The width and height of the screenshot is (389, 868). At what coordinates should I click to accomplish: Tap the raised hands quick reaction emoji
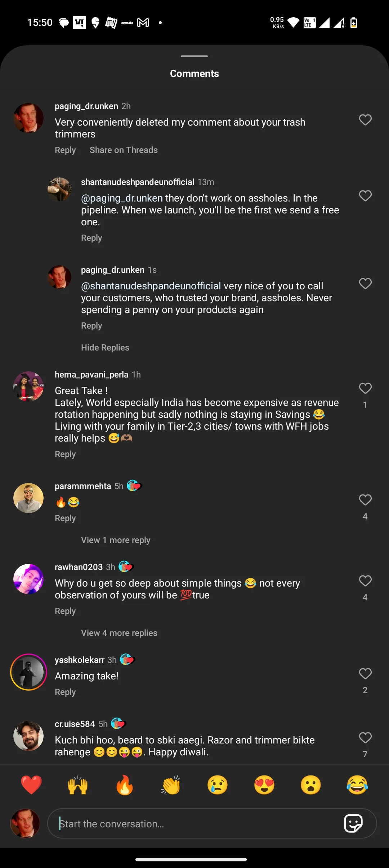point(78,785)
